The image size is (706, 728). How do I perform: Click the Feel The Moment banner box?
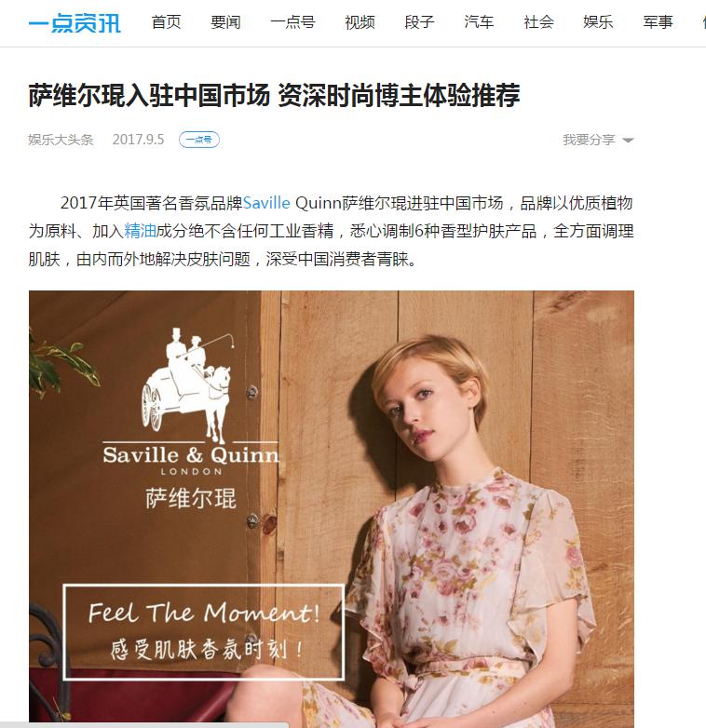[x=203, y=632]
